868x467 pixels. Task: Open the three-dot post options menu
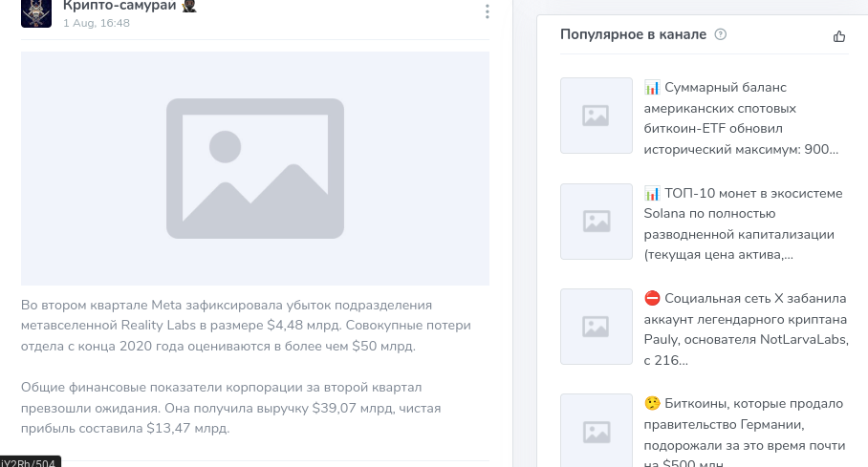[488, 11]
